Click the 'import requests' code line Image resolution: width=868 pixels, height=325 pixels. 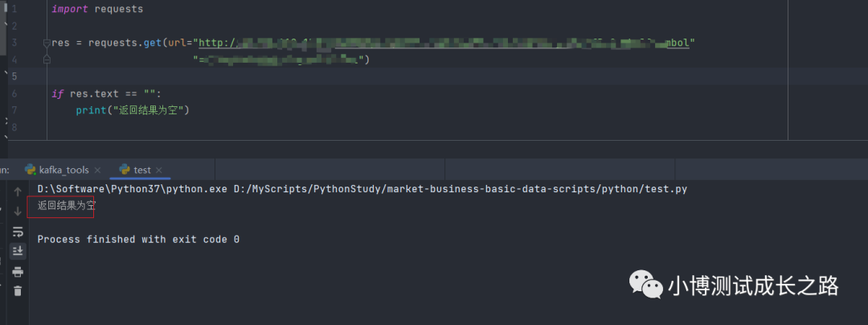(97, 10)
